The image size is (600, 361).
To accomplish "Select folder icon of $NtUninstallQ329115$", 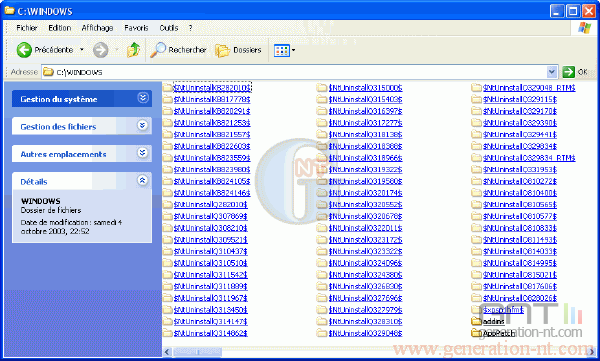I will [476, 100].
